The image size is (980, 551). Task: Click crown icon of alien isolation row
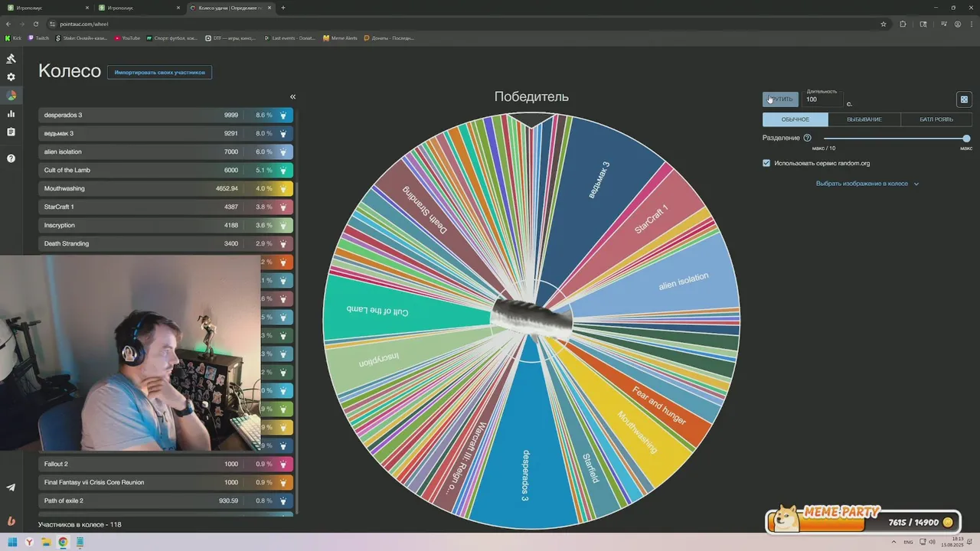[283, 152]
